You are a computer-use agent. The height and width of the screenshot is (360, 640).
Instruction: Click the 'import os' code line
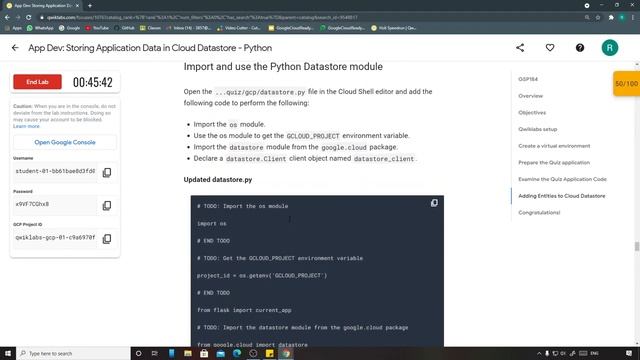[212, 224]
